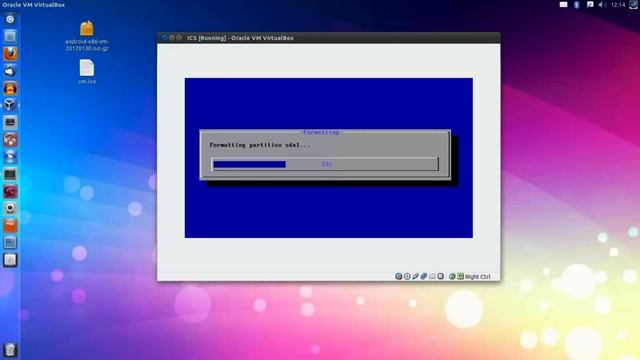Open the orange Software Center launcher icon
This screenshot has height=360, width=640.
click(10, 225)
